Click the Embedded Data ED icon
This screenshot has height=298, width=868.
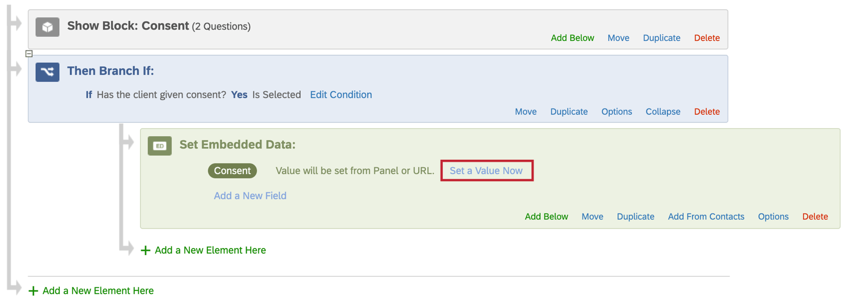pos(160,146)
